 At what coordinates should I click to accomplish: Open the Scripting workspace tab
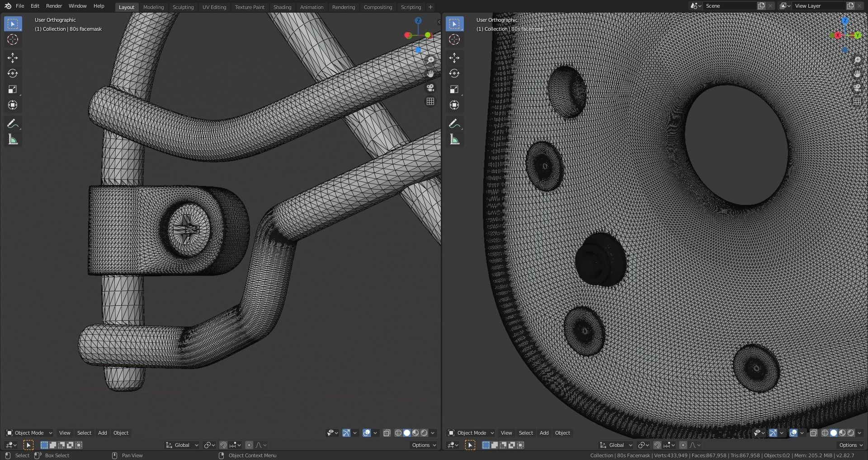411,7
